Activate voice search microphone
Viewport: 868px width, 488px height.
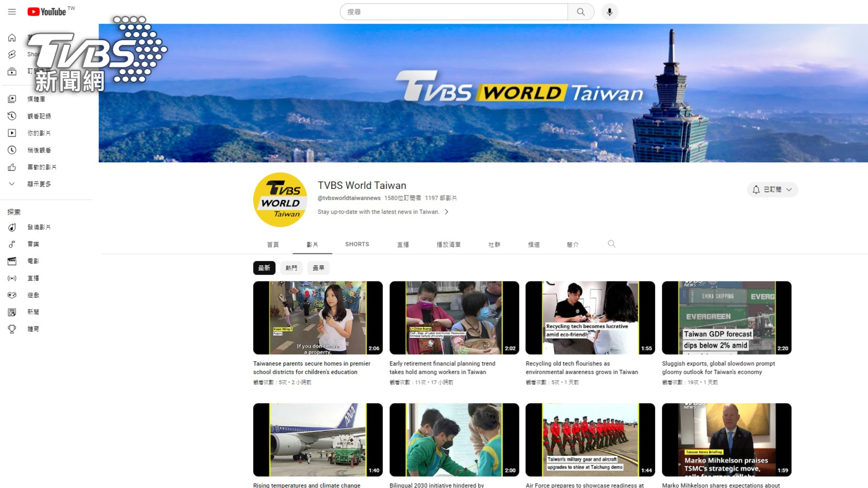pyautogui.click(x=609, y=12)
